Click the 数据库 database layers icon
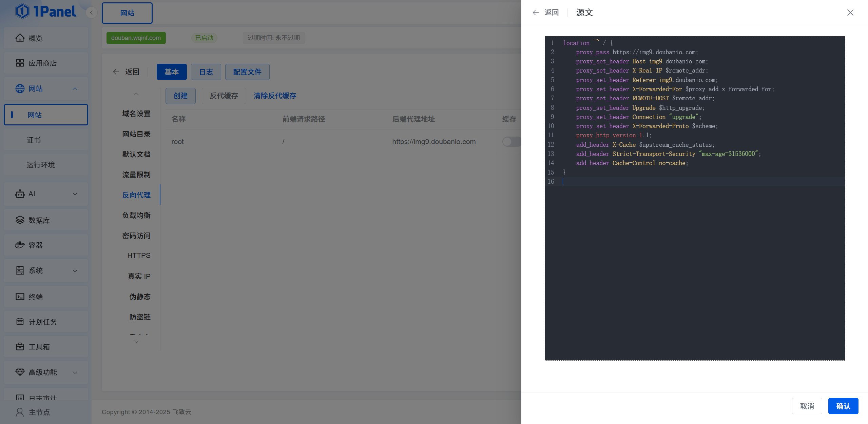 (x=20, y=220)
